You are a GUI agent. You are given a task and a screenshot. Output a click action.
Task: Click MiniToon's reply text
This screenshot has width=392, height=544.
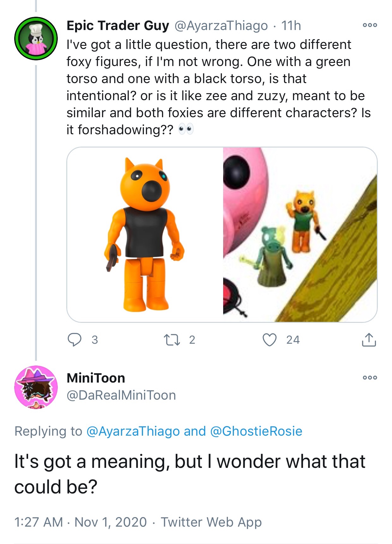[x=189, y=474]
